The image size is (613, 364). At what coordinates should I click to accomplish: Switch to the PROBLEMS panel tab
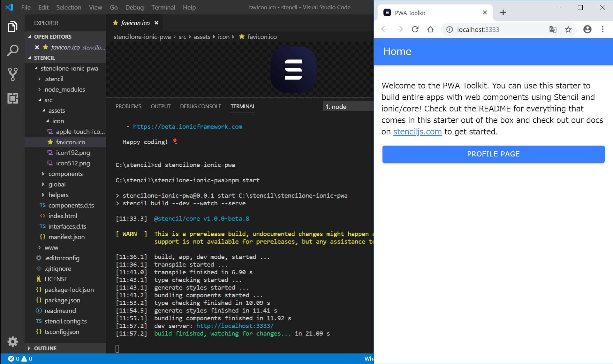click(128, 106)
